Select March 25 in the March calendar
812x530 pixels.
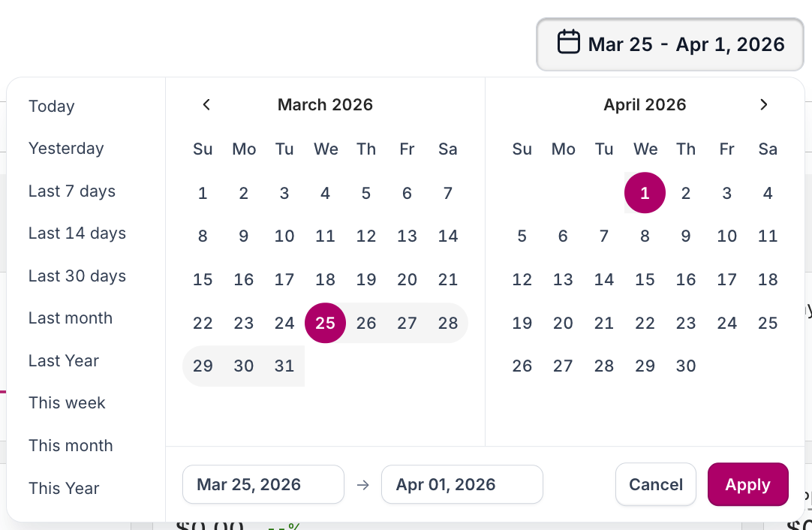(x=325, y=323)
